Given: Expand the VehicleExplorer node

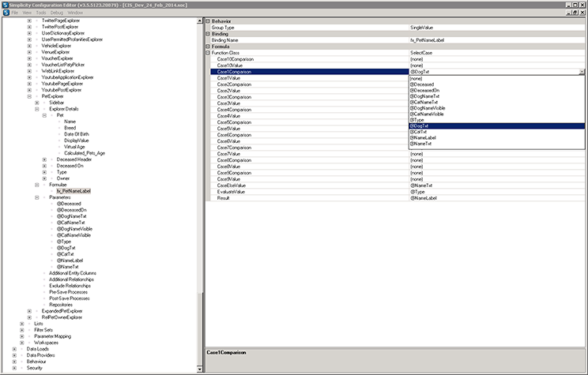Looking at the screenshot, I should 29,46.
